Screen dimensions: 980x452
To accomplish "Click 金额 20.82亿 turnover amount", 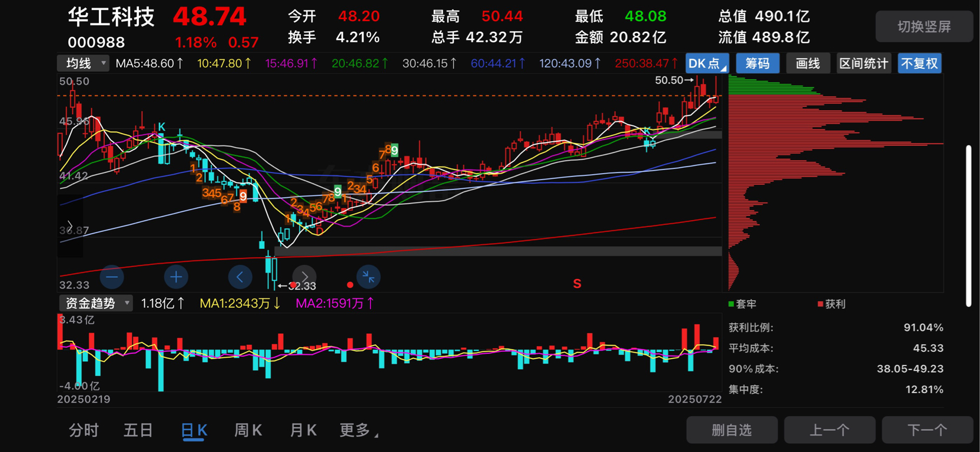I will pos(620,38).
